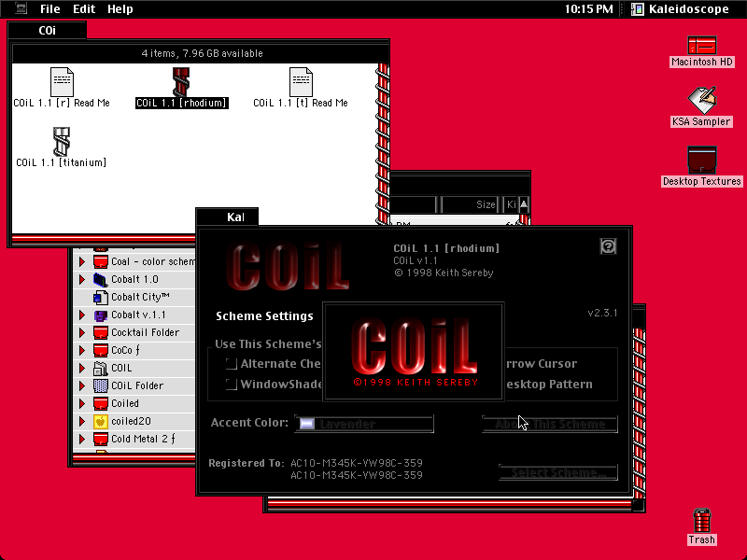Open the Edit menu
The height and width of the screenshot is (560, 747).
[84, 8]
